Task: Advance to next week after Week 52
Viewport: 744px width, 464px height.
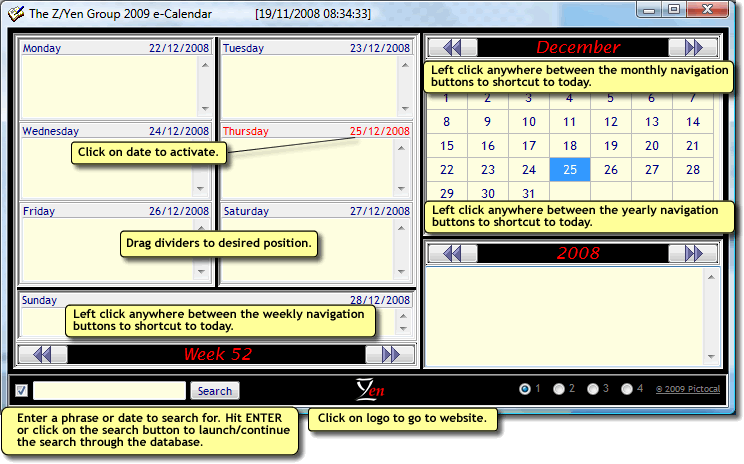Action: pyautogui.click(x=390, y=354)
